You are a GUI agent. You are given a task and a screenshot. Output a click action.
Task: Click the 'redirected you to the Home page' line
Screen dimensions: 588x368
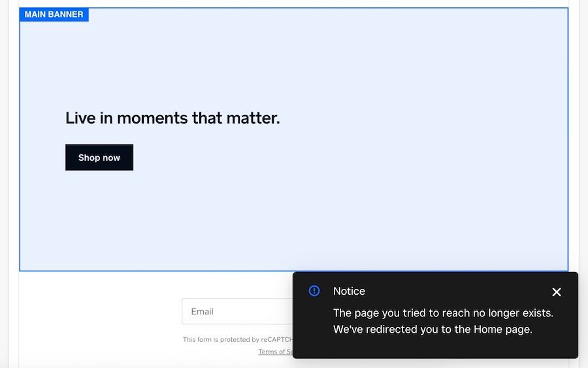click(x=433, y=329)
